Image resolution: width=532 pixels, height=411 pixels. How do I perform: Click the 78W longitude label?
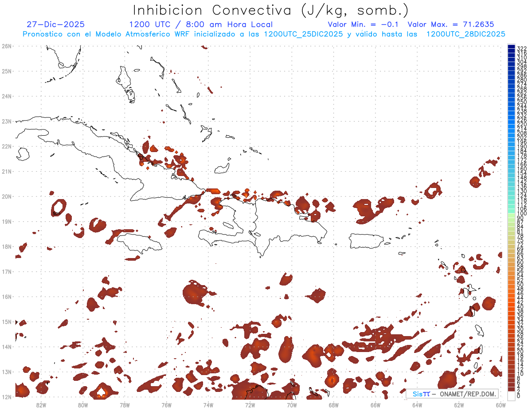125,405
